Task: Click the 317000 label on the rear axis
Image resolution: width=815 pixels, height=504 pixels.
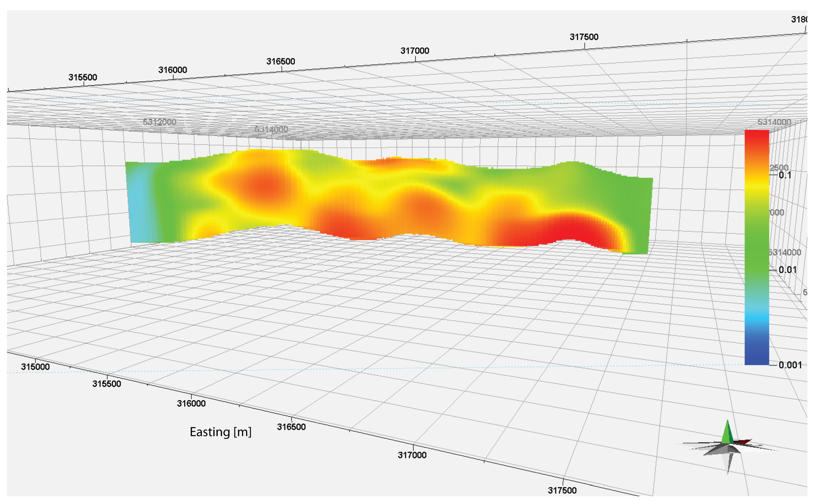Action: pyautogui.click(x=415, y=51)
